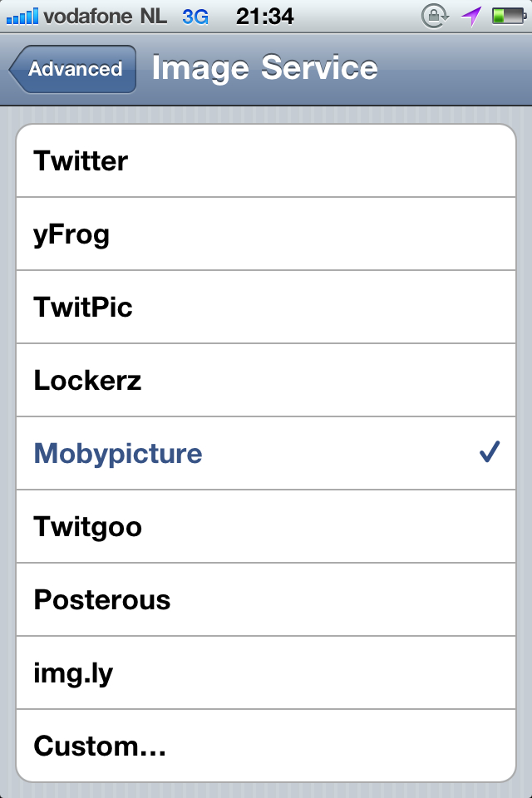
Task: Tap the location services arrow icon
Action: [471, 16]
